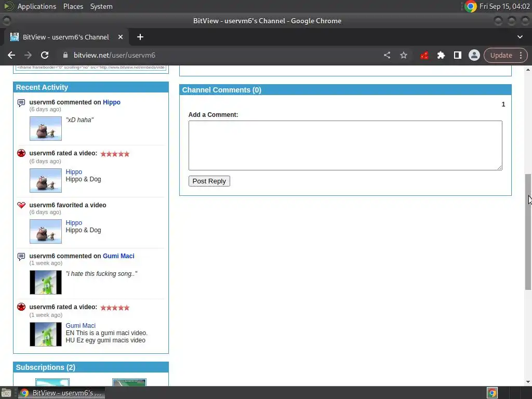The image size is (532, 399).
Task: Click rating star icon beside 1 week ago rating
Action: click(21, 307)
